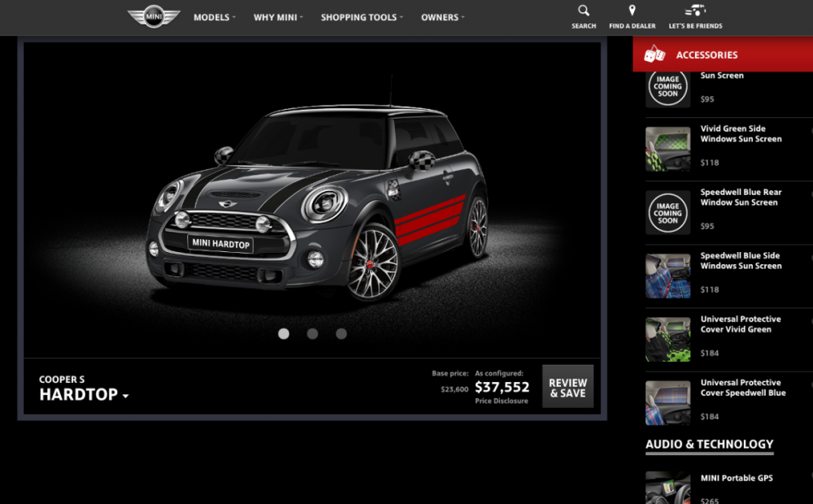Viewport: 813px width, 504px height.
Task: Select the second carousel dot
Action: (x=312, y=334)
